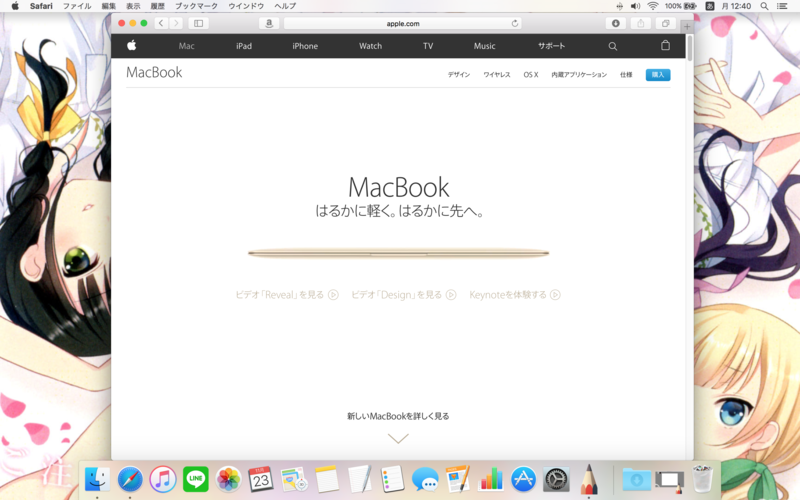
Task: Open Notes app in the Dock
Action: point(327,480)
